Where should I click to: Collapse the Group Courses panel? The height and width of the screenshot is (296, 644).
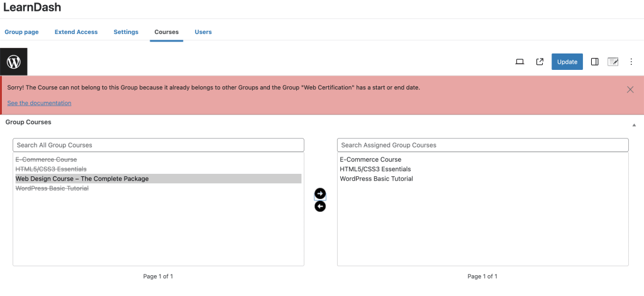(634, 125)
